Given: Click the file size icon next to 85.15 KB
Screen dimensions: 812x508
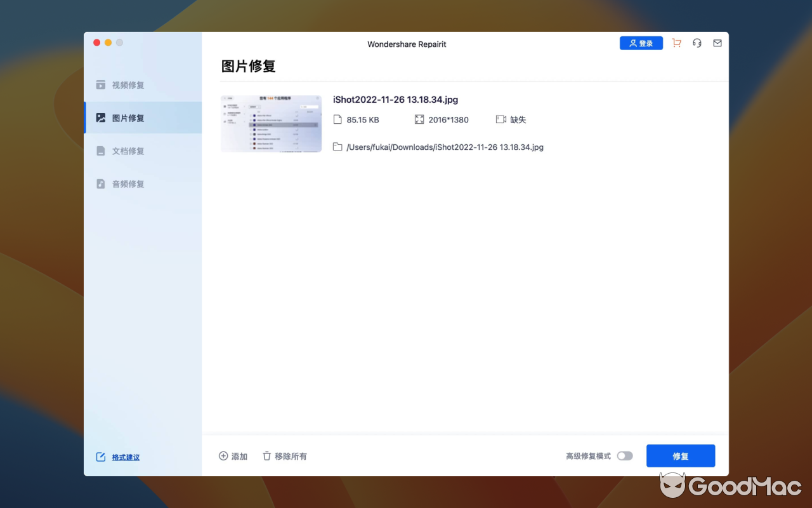Looking at the screenshot, I should coord(337,119).
